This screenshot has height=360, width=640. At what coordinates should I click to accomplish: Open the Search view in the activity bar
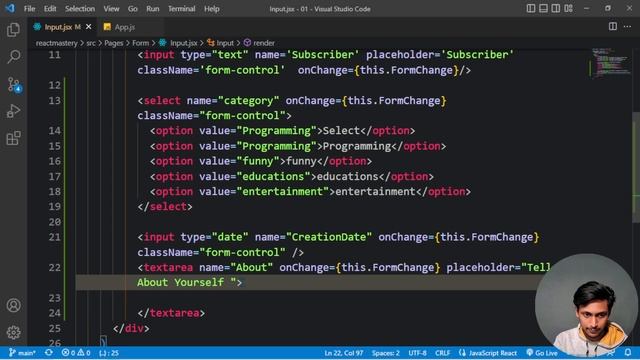(x=13, y=56)
